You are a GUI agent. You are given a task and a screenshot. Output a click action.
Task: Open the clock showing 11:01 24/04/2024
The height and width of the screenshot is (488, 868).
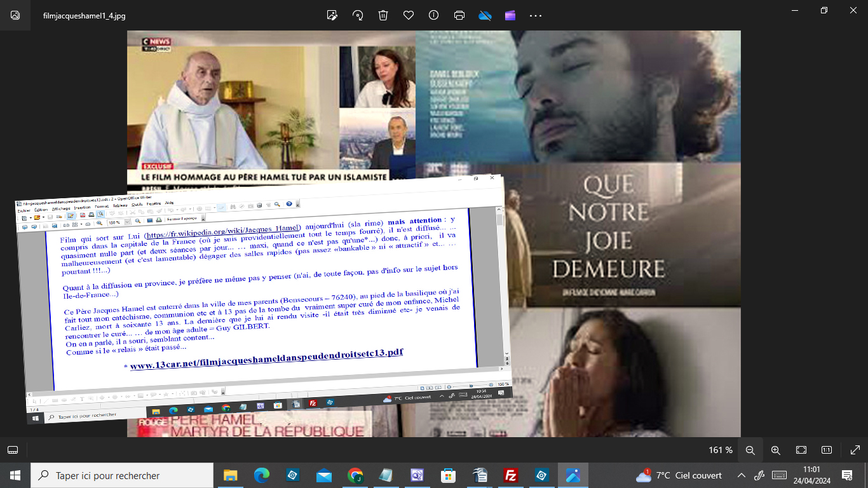[x=813, y=475]
